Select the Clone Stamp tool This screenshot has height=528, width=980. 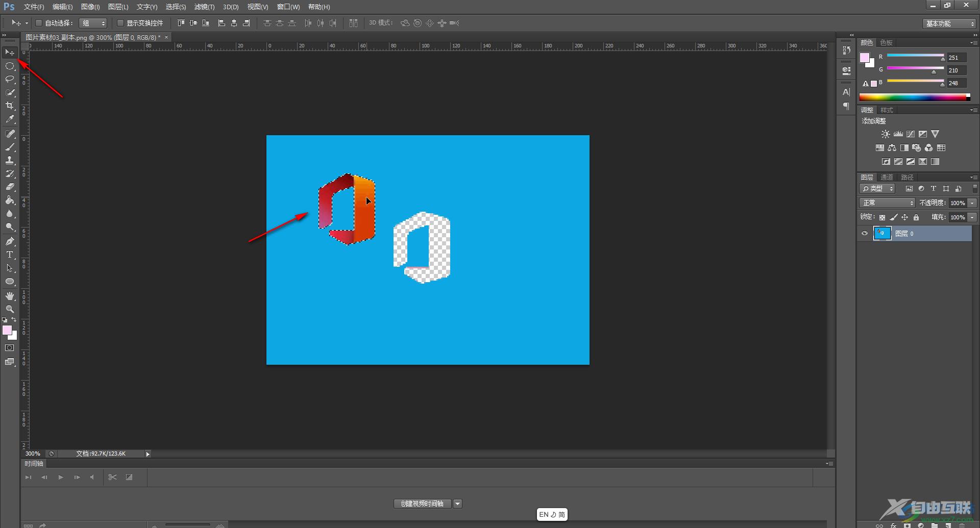[10, 160]
